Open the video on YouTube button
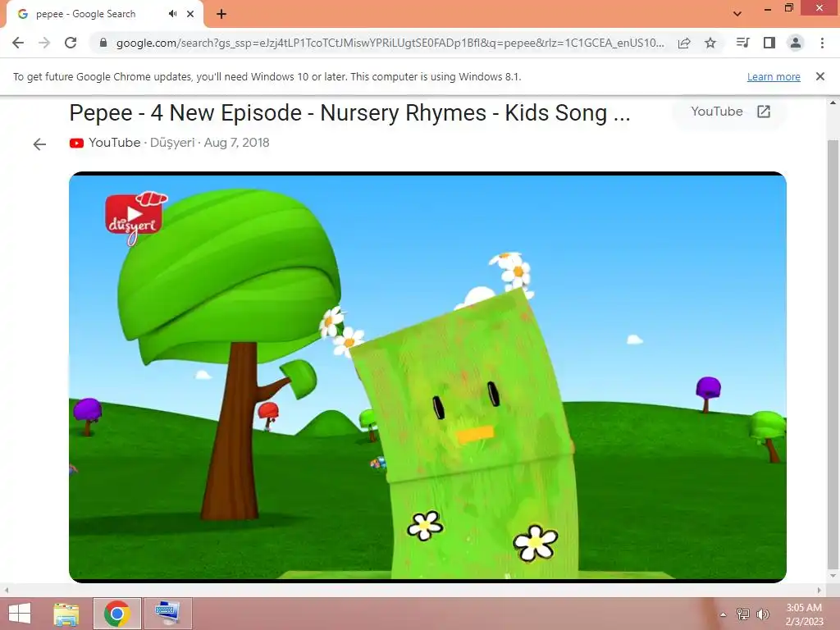 coord(729,112)
